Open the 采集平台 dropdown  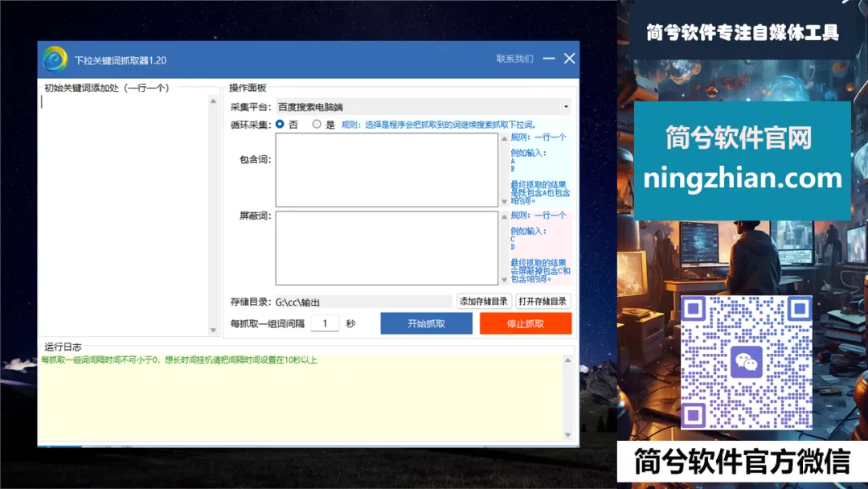424,107
